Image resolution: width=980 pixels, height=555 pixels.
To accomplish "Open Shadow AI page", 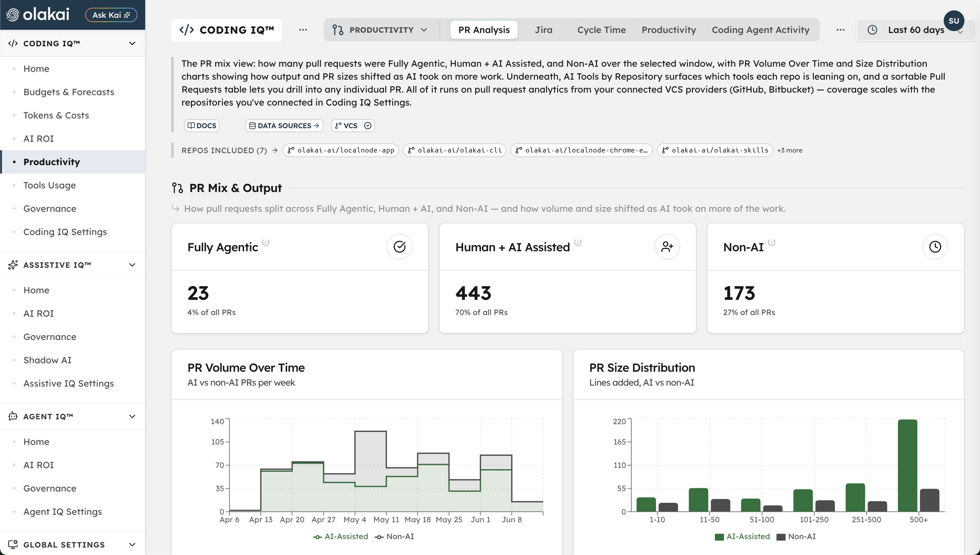I will point(47,360).
